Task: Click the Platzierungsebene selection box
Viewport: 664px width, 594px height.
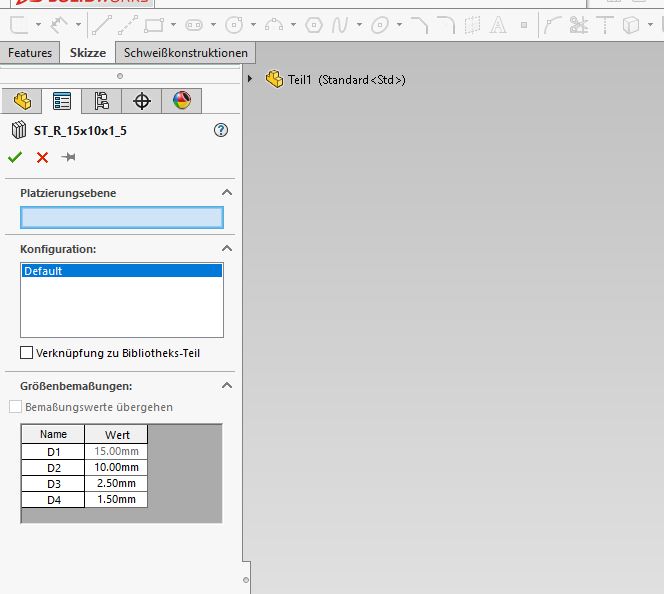Action: (122, 217)
